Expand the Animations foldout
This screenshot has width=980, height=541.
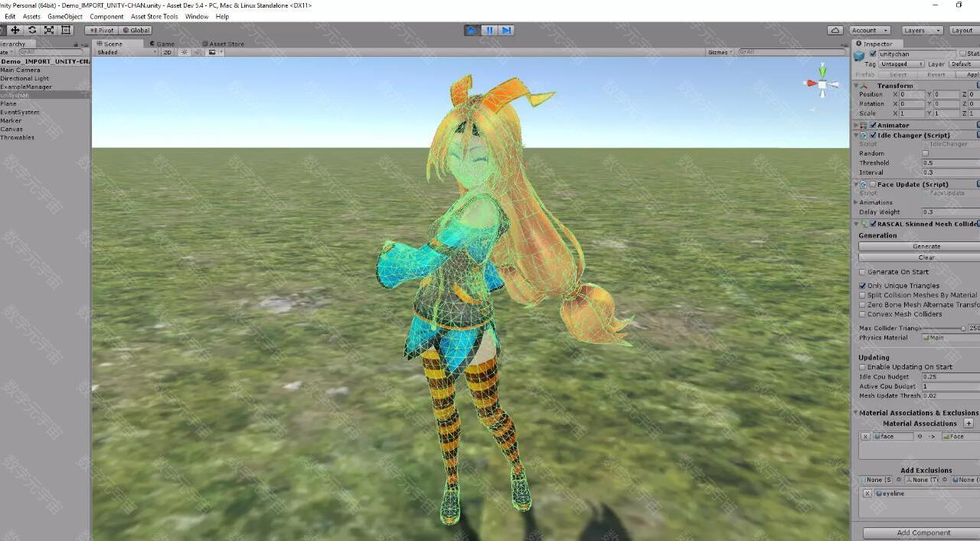click(x=856, y=202)
